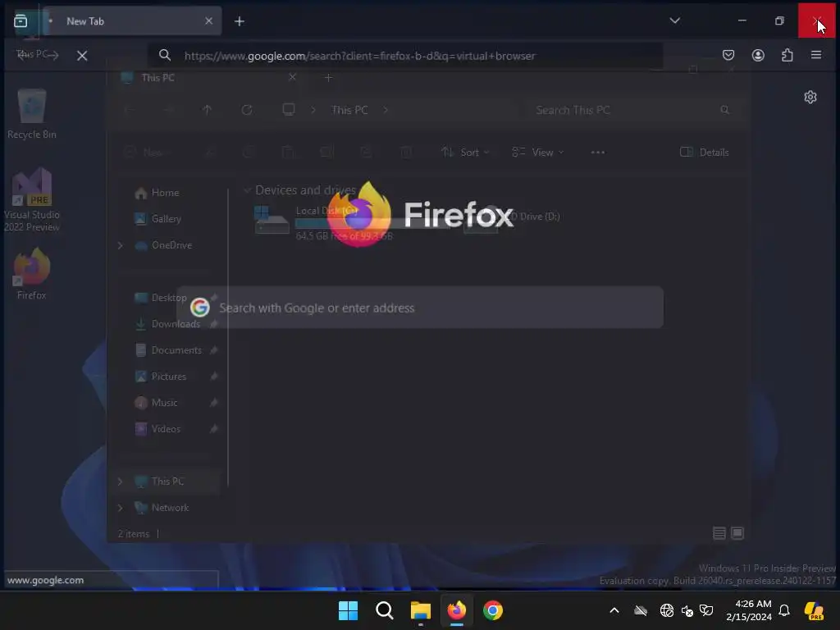Image resolution: width=840 pixels, height=630 pixels.
Task: Open the Firefox hamburger application menu
Action: click(x=816, y=55)
